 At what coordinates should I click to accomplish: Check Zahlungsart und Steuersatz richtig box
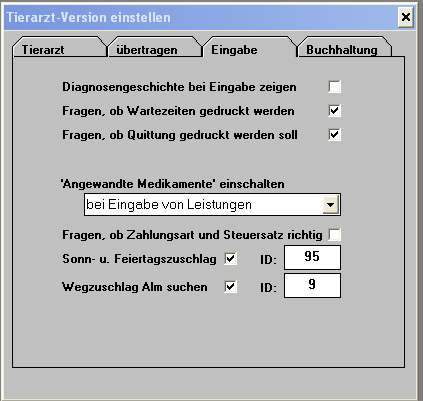point(334,235)
